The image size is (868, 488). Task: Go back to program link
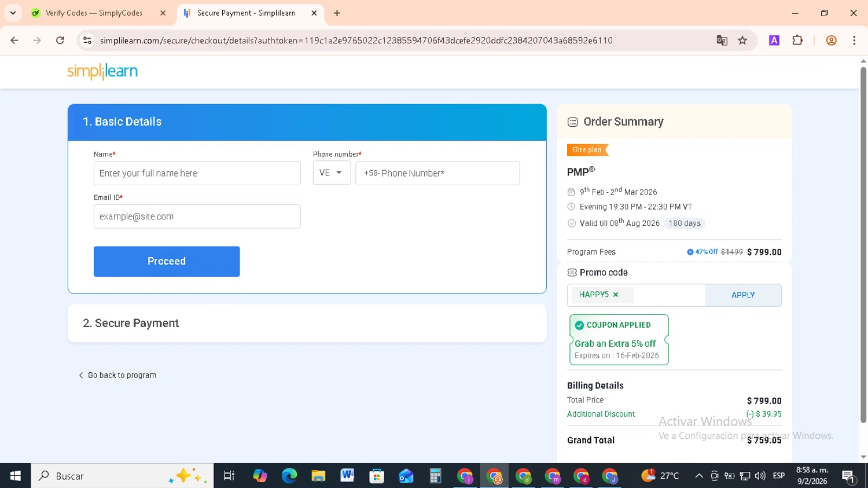coord(117,375)
